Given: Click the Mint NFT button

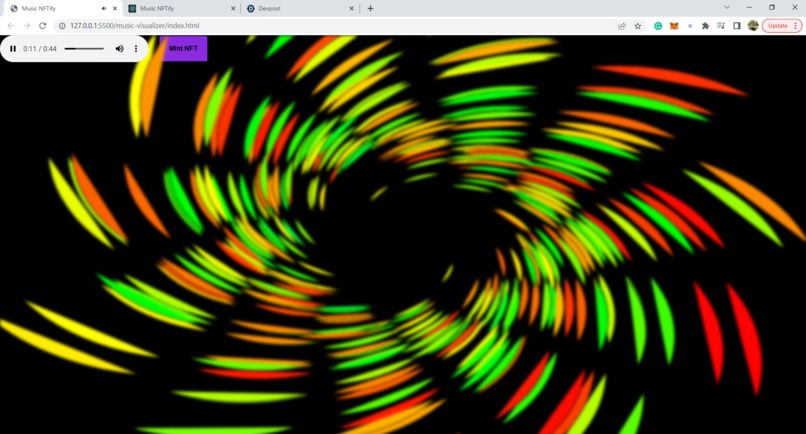Looking at the screenshot, I should coord(184,48).
